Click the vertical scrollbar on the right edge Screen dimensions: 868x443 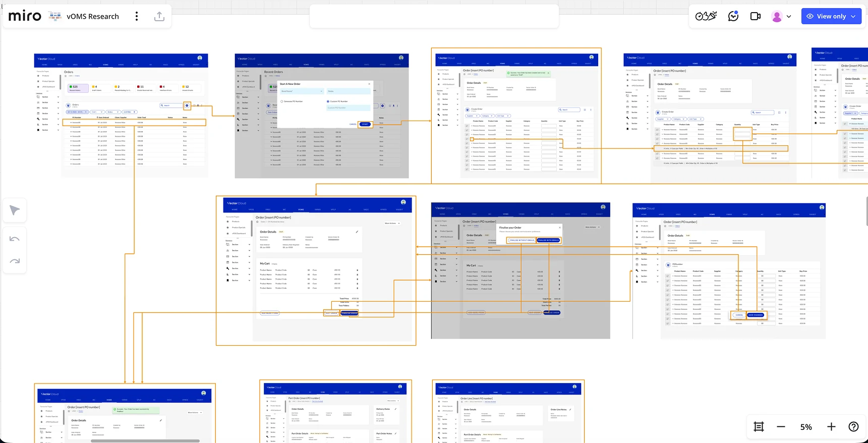866,211
